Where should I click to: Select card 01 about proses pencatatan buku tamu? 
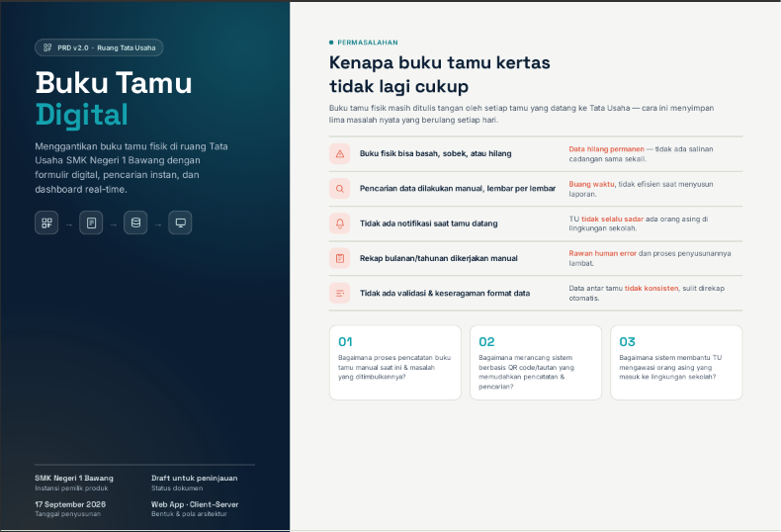pos(395,363)
